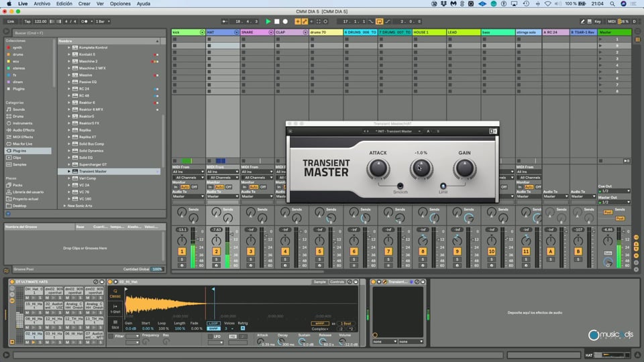Open the Archivo menu
The height and width of the screenshot is (362, 644).
click(x=42, y=4)
